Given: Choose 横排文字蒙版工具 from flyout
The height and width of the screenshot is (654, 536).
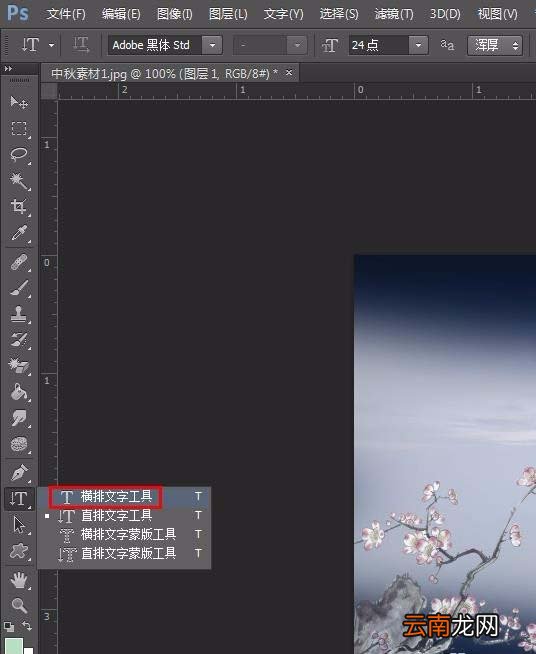Looking at the screenshot, I should (124, 534).
